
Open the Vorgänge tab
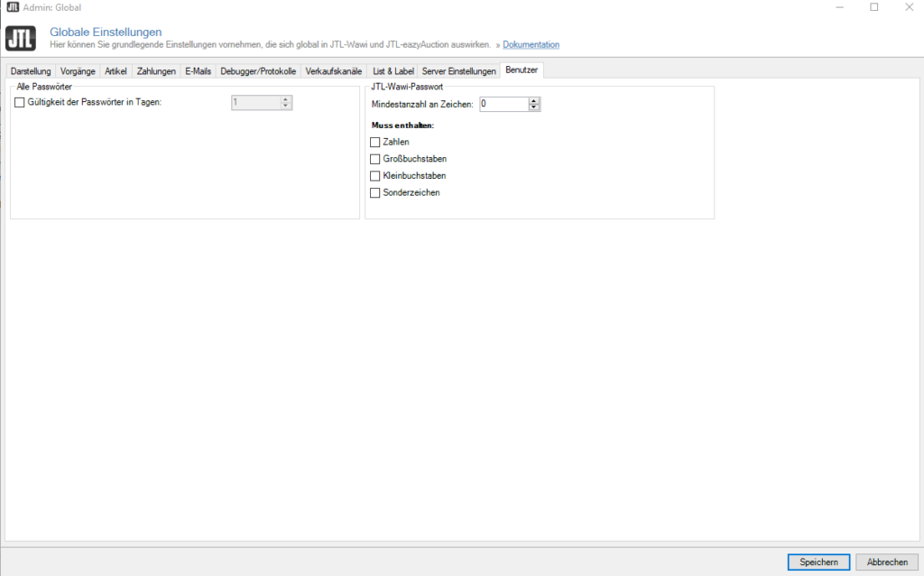pos(79,70)
